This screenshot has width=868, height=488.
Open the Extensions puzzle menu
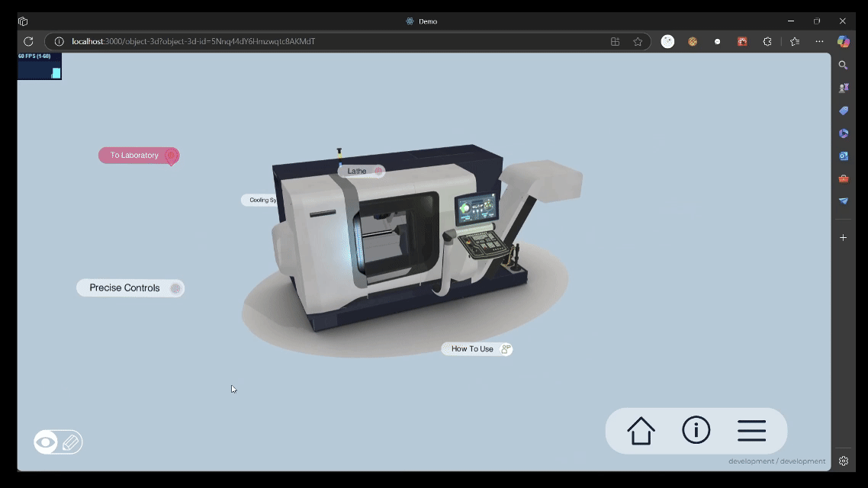click(x=767, y=41)
